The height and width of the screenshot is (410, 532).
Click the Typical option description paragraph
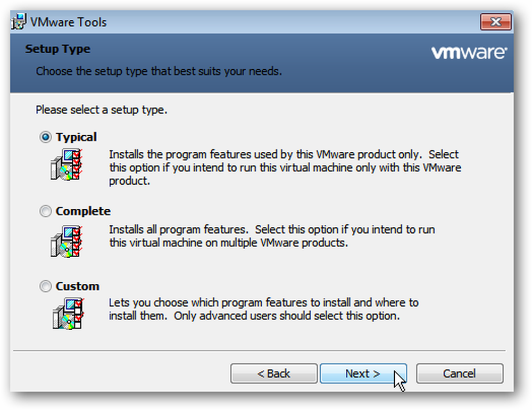point(285,168)
